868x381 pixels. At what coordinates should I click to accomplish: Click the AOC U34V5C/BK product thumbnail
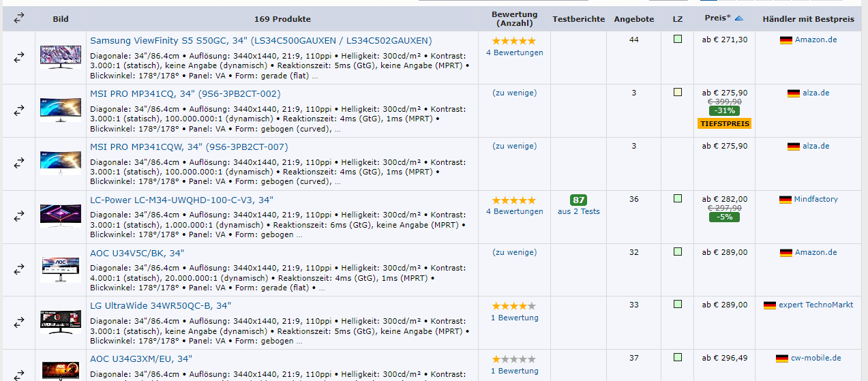pos(61,269)
